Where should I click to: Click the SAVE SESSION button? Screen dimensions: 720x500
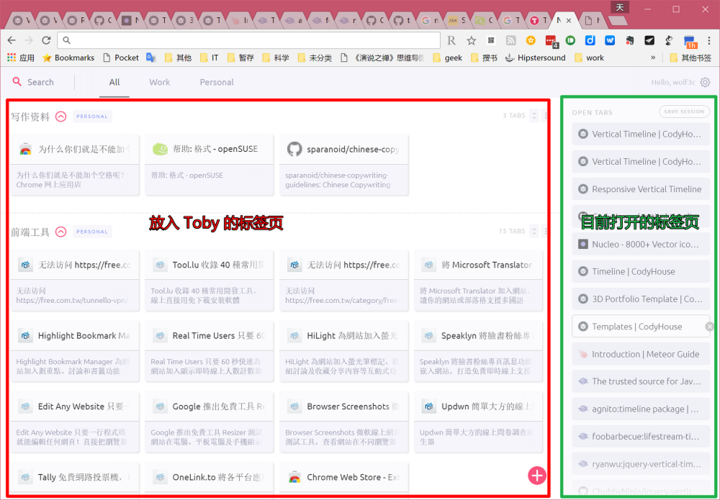point(684,112)
